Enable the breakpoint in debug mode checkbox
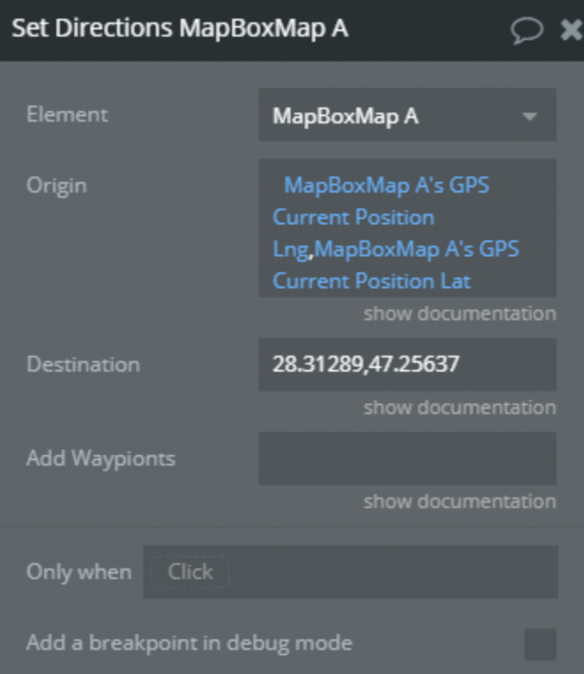 click(x=540, y=644)
